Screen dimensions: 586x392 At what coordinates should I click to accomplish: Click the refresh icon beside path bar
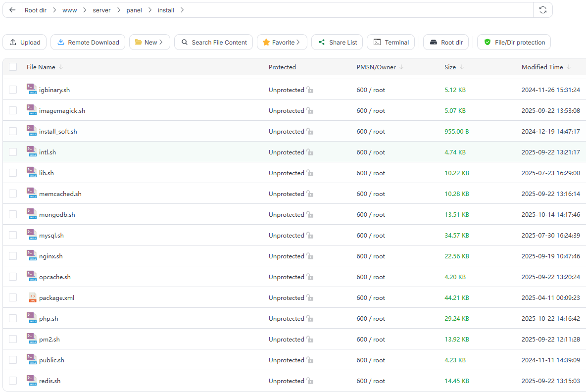pyautogui.click(x=542, y=10)
